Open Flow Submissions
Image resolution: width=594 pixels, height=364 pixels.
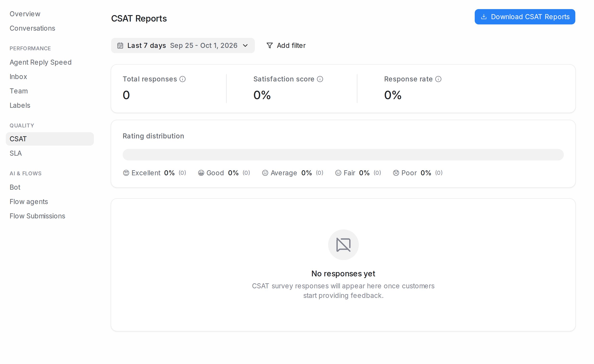tap(37, 216)
